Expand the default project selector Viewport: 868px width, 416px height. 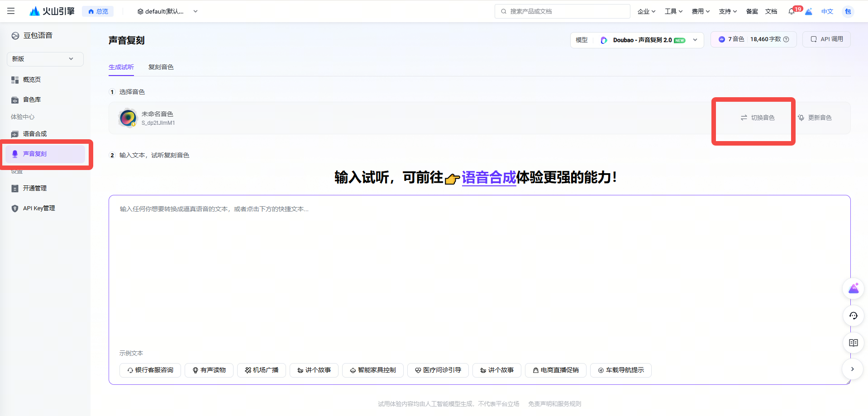(167, 11)
